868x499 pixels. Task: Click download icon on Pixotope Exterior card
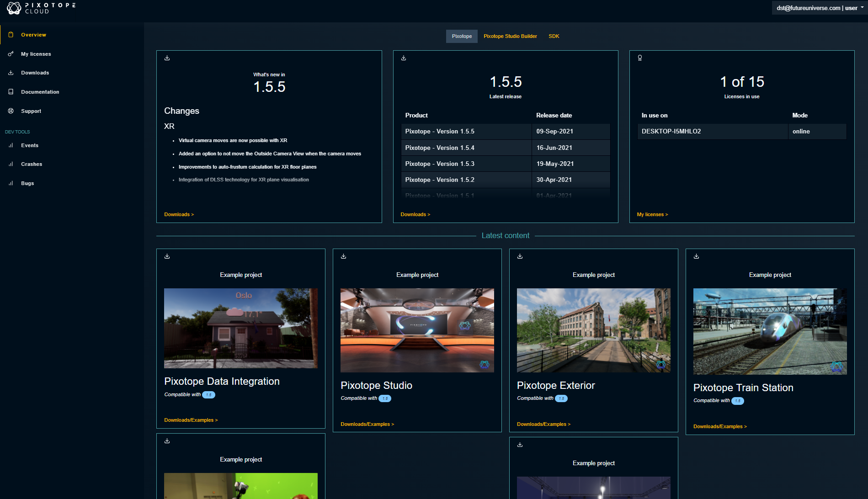point(520,256)
